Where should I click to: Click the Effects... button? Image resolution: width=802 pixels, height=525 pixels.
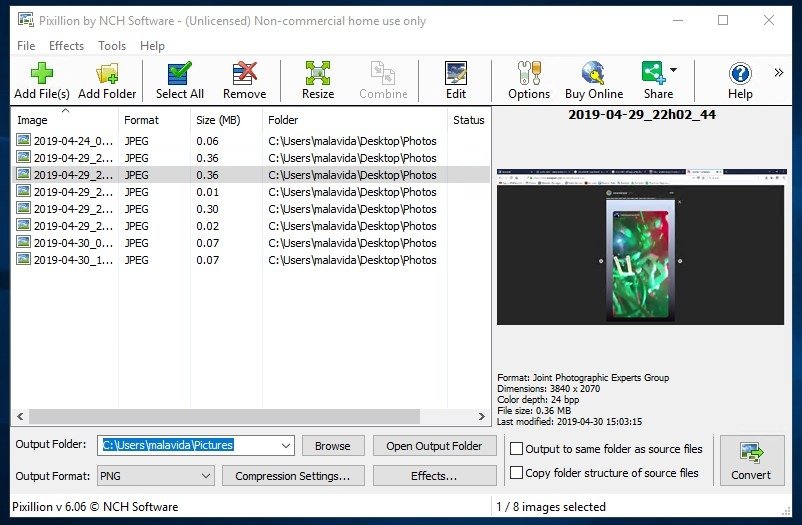434,476
